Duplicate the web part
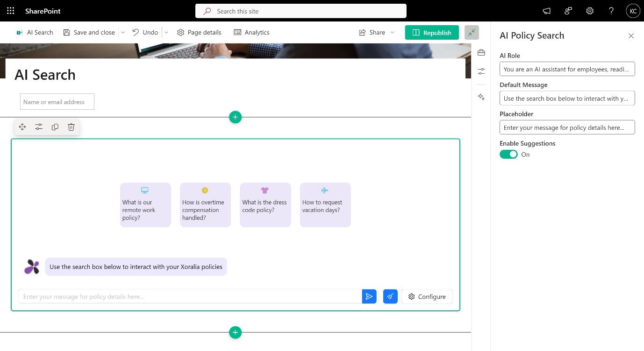The width and height of the screenshot is (644, 351). click(x=55, y=127)
